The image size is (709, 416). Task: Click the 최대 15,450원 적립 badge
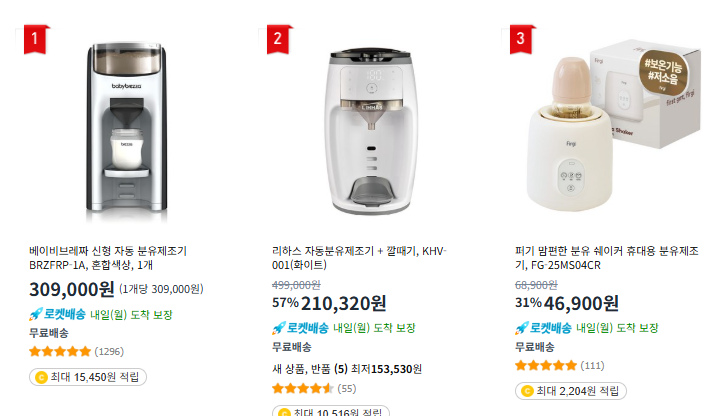coord(88,377)
